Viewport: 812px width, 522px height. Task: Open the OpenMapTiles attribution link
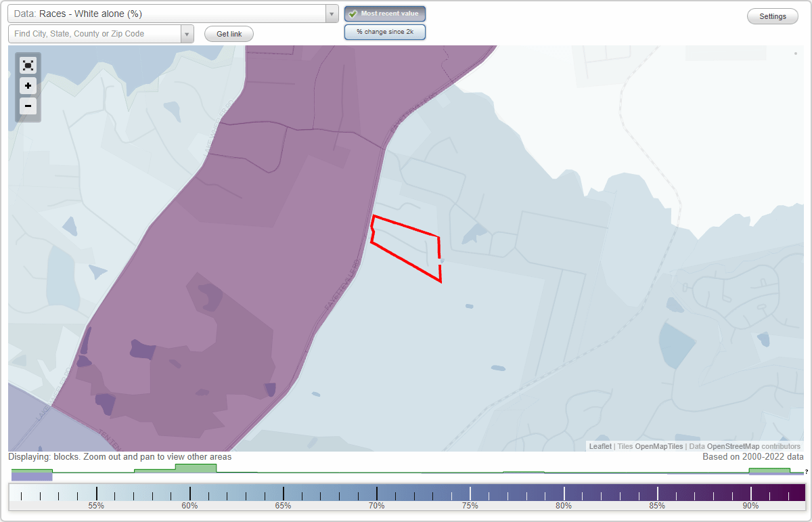coord(659,446)
